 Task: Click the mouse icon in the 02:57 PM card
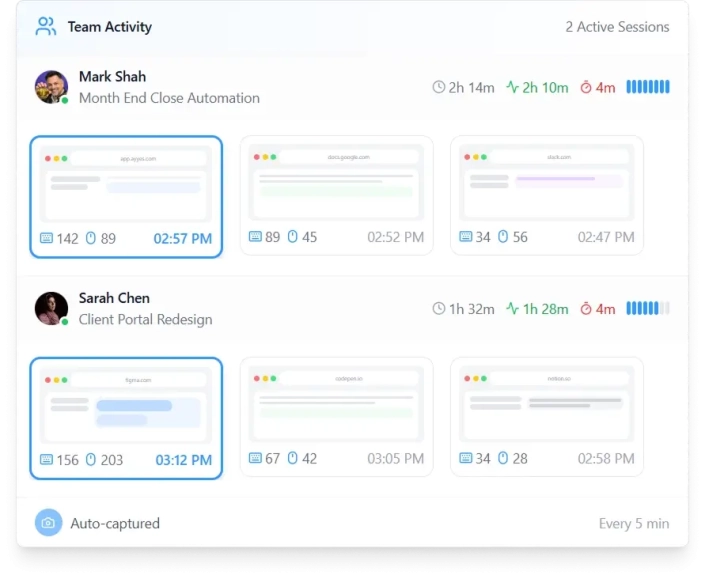(x=91, y=238)
